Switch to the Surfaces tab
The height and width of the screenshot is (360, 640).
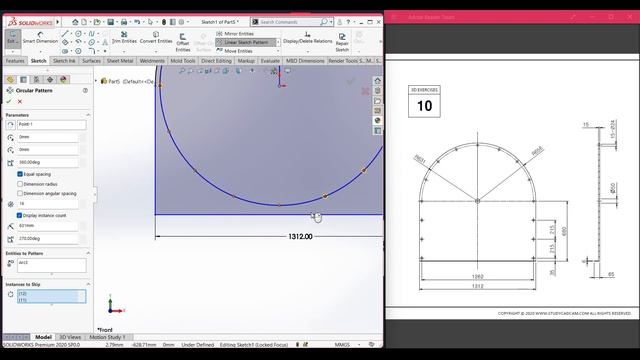[91, 61]
